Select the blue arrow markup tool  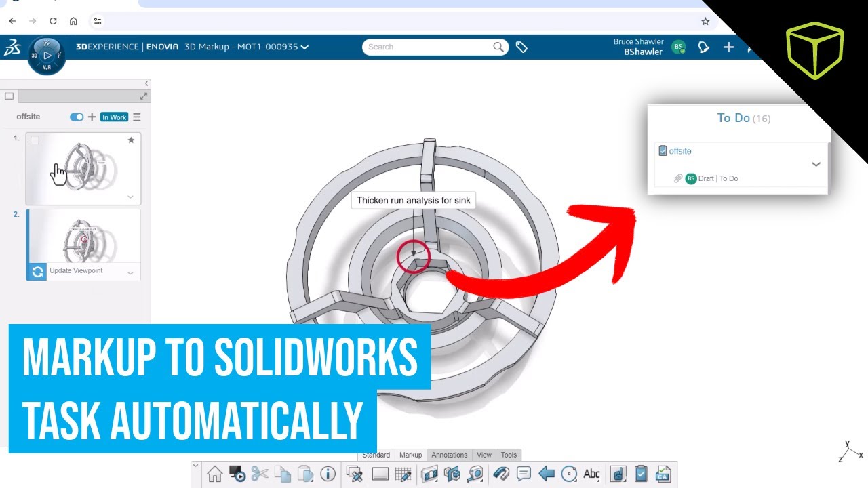547,474
